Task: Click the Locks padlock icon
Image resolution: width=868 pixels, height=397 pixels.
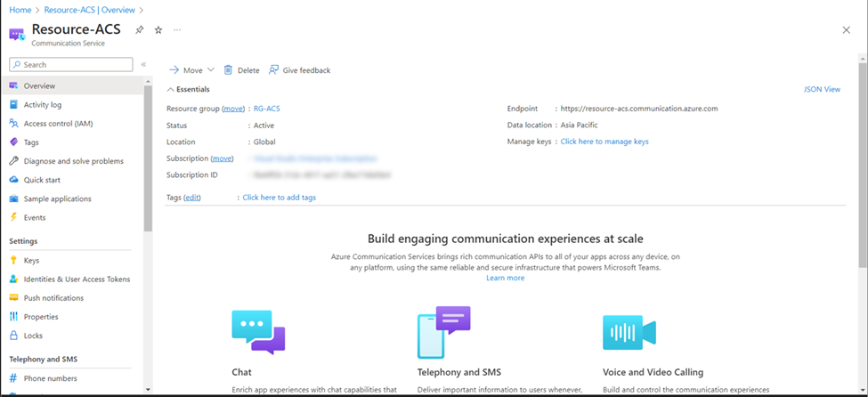Action: tap(14, 336)
